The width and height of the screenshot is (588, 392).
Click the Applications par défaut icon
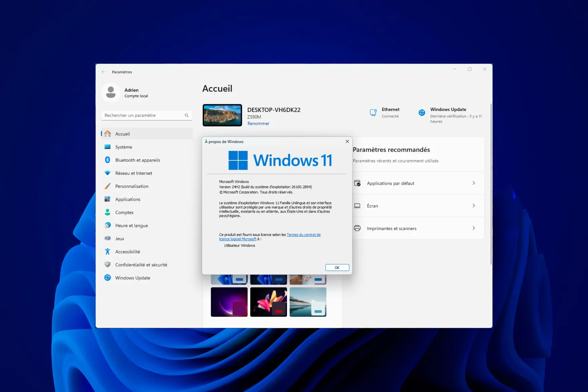click(357, 183)
